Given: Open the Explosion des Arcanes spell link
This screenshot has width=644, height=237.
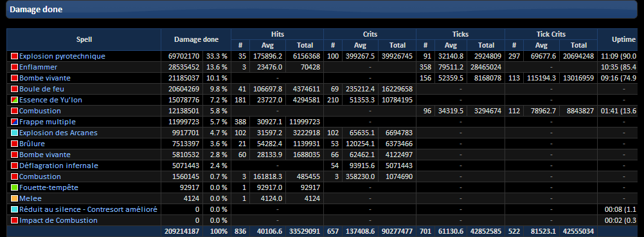Looking at the screenshot, I should click(x=58, y=133).
